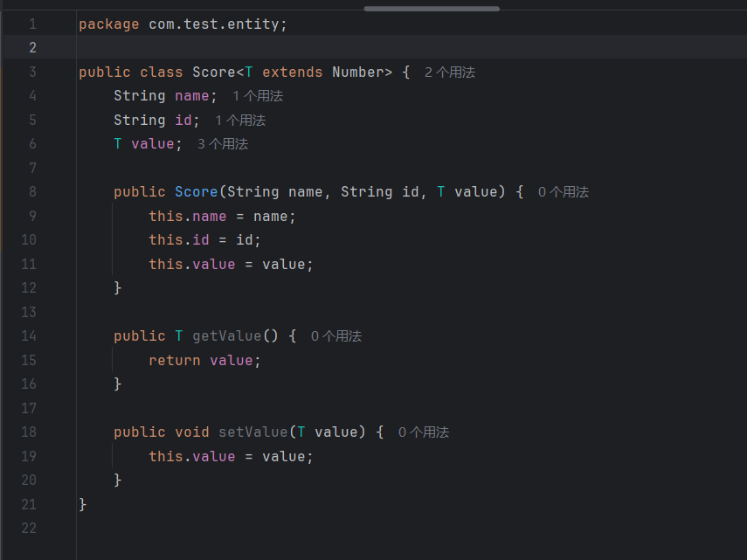The height and width of the screenshot is (560, 747).
Task: Click field 'id;' on line 5
Action: (187, 121)
